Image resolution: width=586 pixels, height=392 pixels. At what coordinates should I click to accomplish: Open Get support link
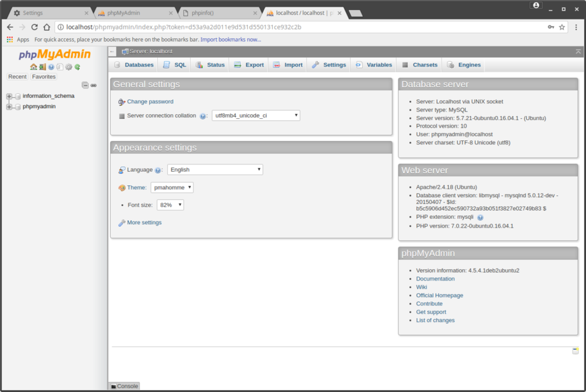pyautogui.click(x=431, y=312)
